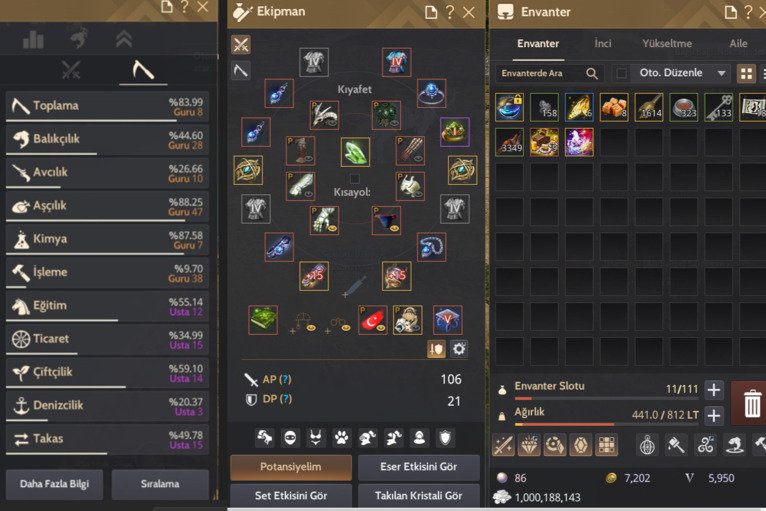Image resolution: width=766 pixels, height=511 pixels.
Task: Click the Turkish flag item slot
Action: [373, 320]
